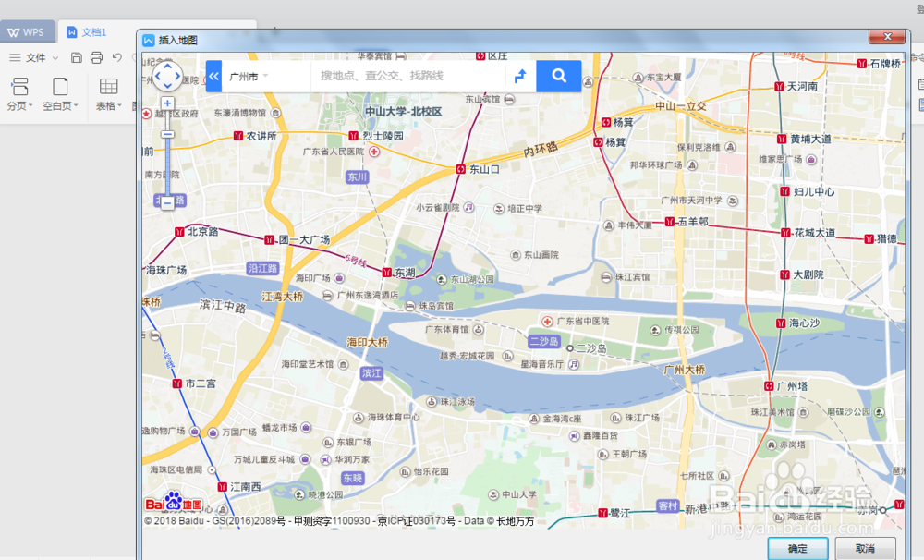Click the 沿江路 road label
Image resolution: width=924 pixels, height=560 pixels.
pyautogui.click(x=262, y=268)
